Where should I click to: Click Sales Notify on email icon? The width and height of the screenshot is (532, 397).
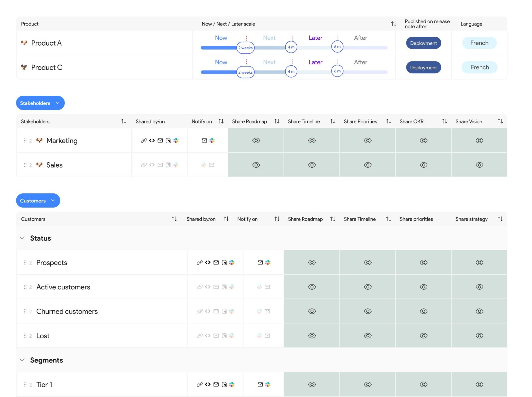point(211,165)
